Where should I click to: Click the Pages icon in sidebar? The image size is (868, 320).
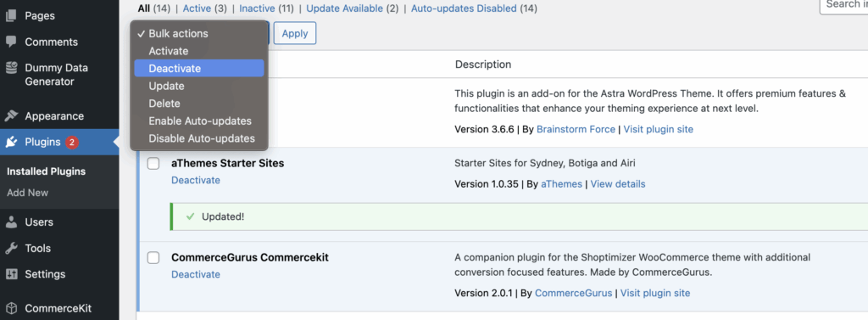[x=11, y=15]
